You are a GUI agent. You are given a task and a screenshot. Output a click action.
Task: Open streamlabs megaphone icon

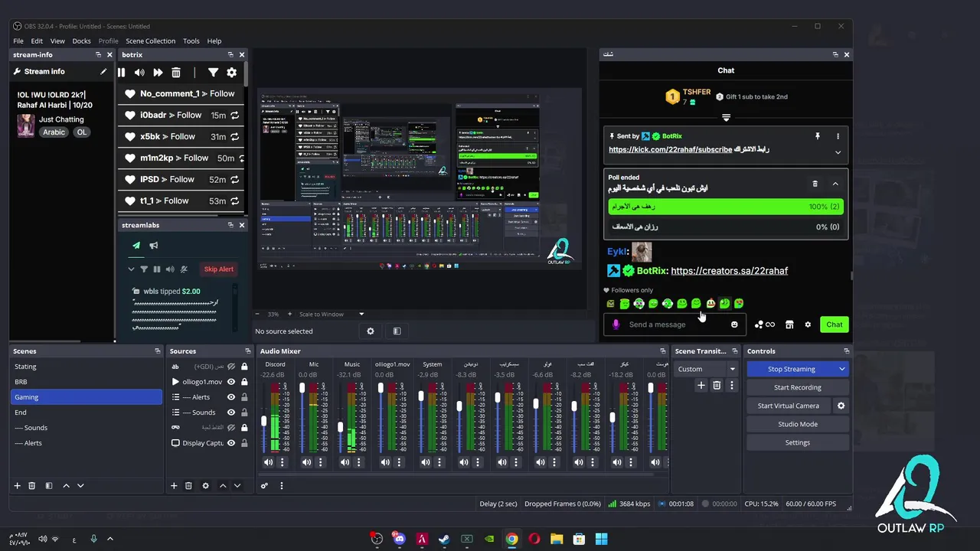[154, 246]
